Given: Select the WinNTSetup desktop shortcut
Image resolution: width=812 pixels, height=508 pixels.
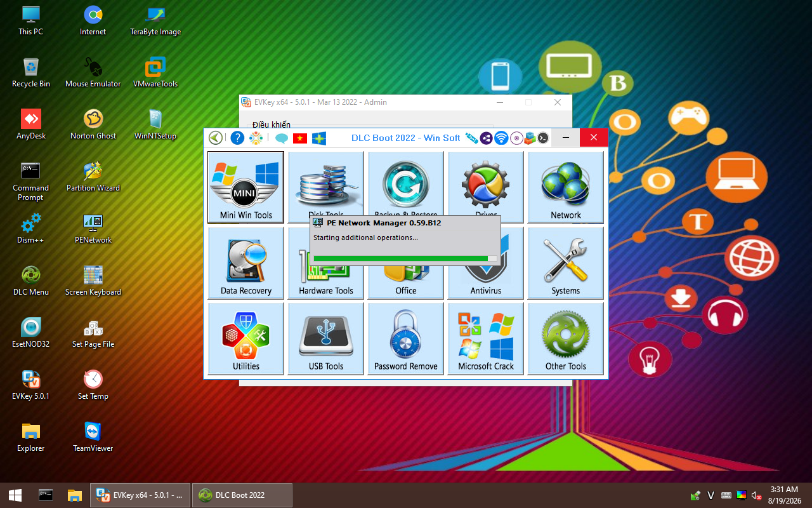Looking at the screenshot, I should pyautogui.click(x=155, y=124).
